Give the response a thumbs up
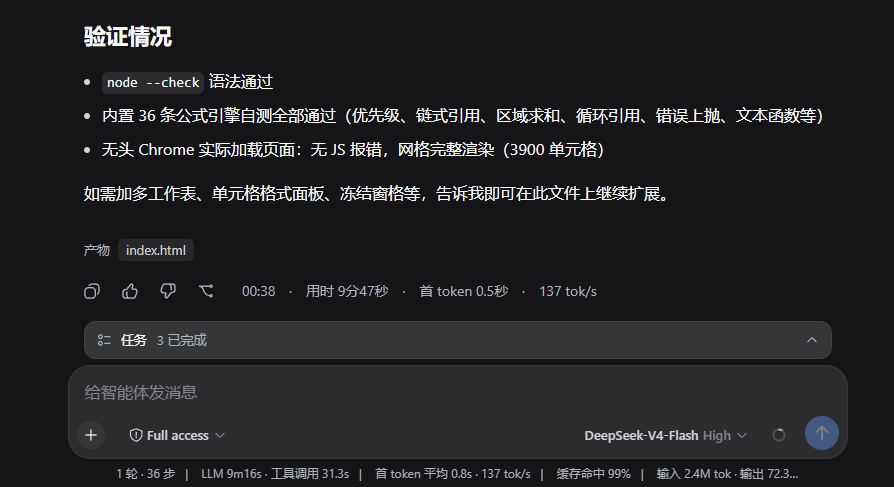This screenshot has width=894, height=487. point(130,291)
